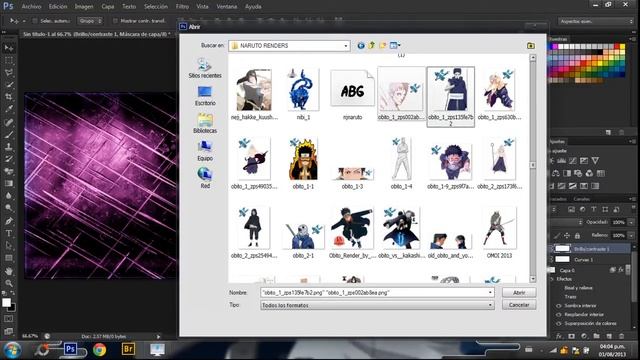Click the back navigation icon in dialog
This screenshot has height=360, width=640.
pos(361,46)
